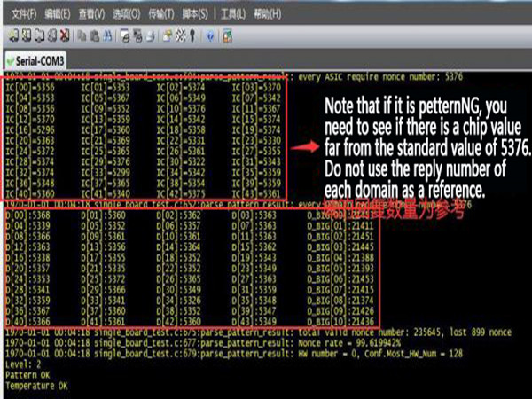Click the key-shaped Public Key icon
Image resolution: width=532 pixels, height=399 pixels.
pos(192,35)
